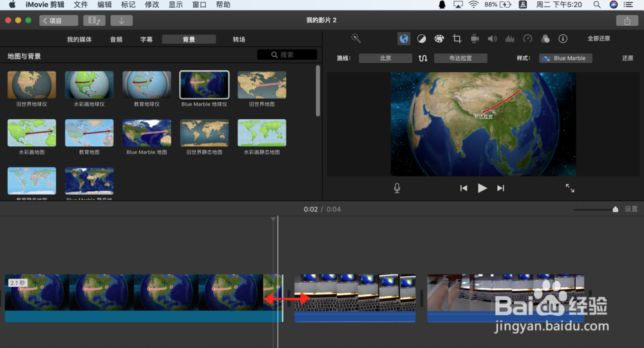Image resolution: width=644 pixels, height=348 pixels.
Task: Open the 修改 menu
Action: [x=152, y=5]
